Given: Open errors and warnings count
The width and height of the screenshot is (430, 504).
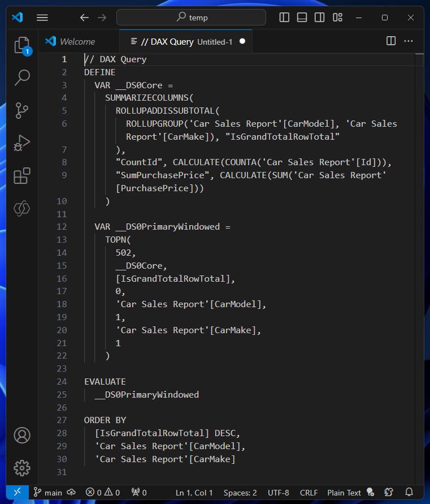Looking at the screenshot, I should tap(103, 493).
